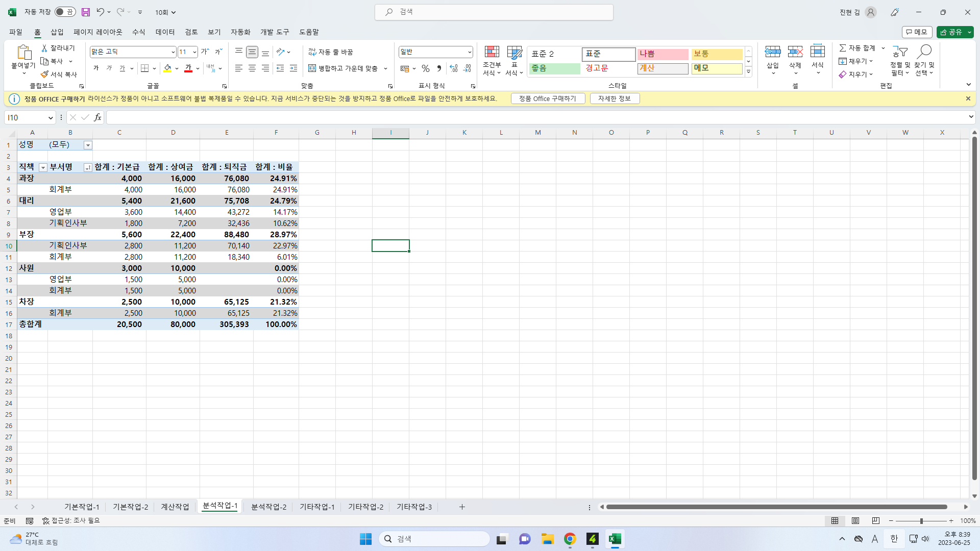Screen dimensions: 980x551
Task: Toggle the AutoSave switch
Action: (x=65, y=12)
